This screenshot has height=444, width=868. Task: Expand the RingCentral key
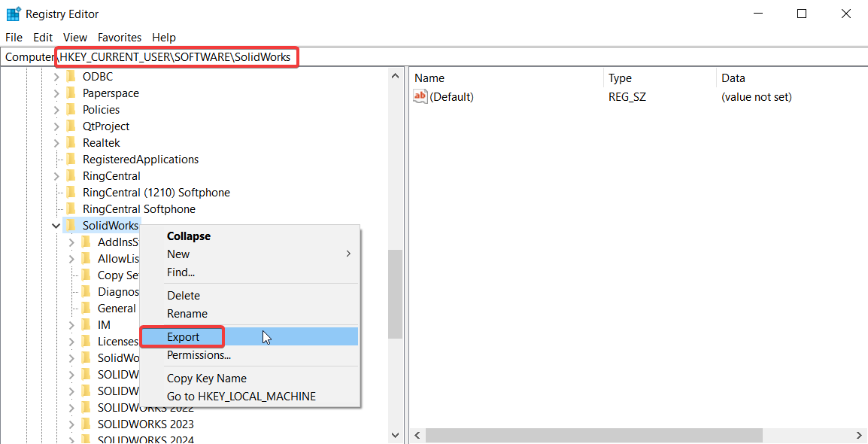point(56,176)
